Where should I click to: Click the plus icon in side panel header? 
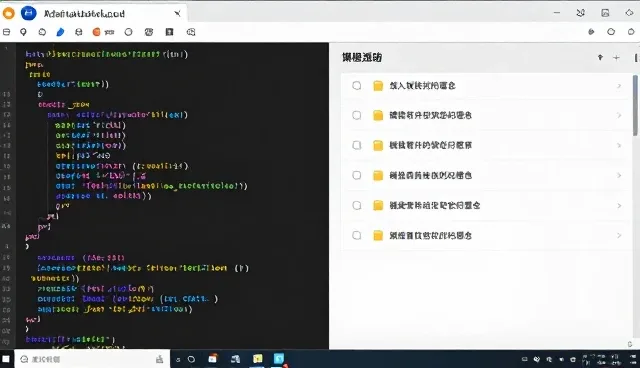616,58
